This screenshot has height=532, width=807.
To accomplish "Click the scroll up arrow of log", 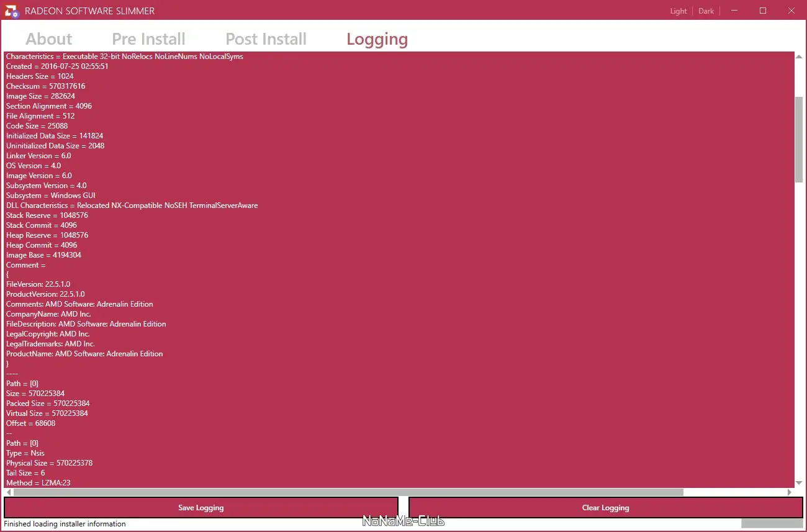I will click(x=799, y=56).
